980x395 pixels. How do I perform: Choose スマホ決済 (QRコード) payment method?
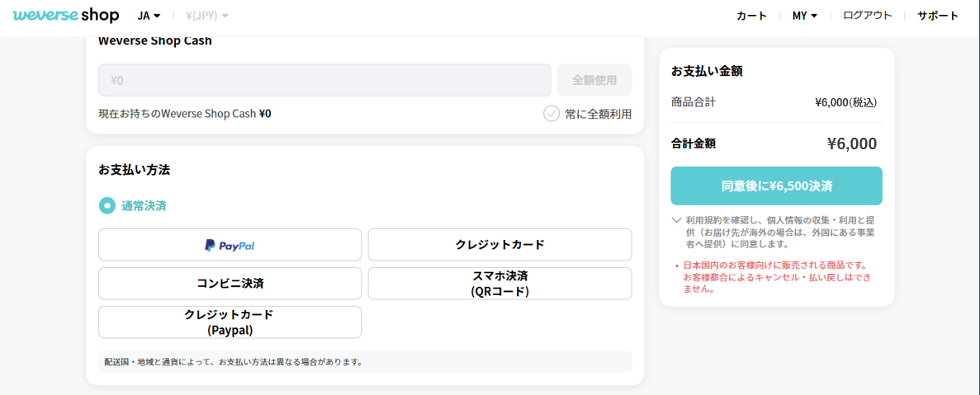pos(500,284)
